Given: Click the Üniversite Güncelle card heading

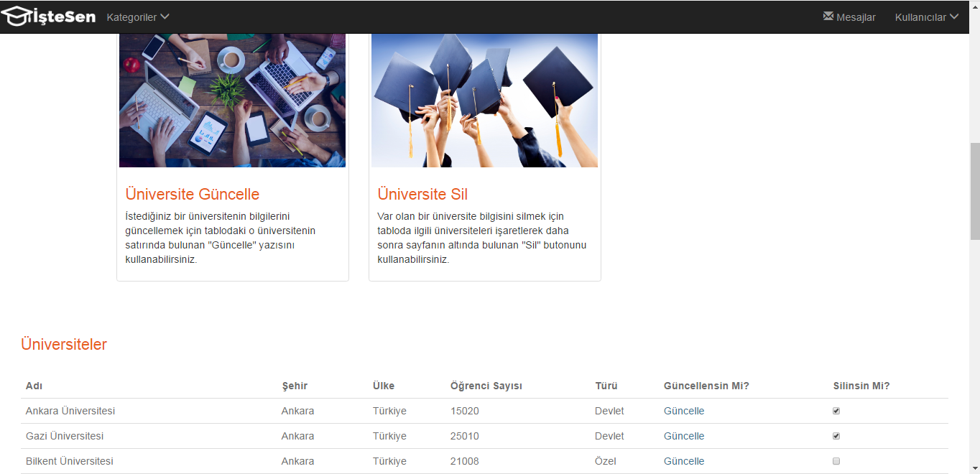Looking at the screenshot, I should pyautogui.click(x=193, y=194).
